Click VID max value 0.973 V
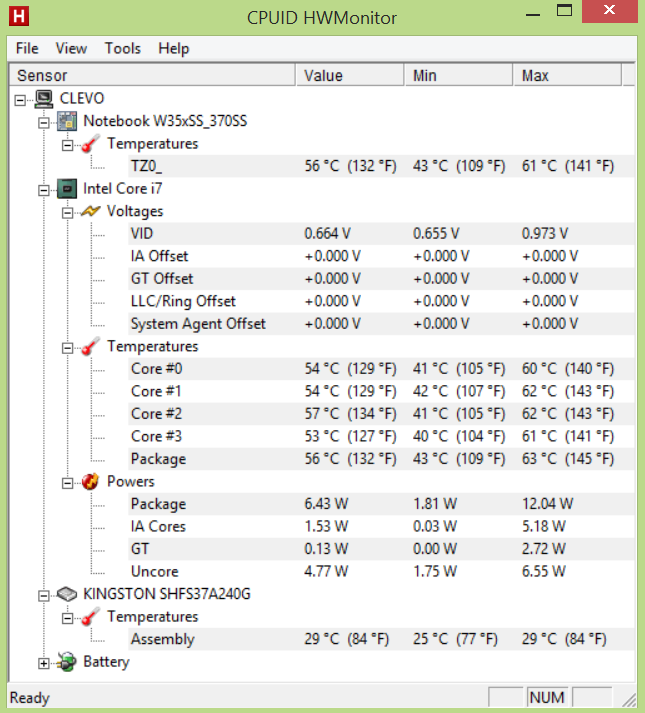 click(x=544, y=234)
